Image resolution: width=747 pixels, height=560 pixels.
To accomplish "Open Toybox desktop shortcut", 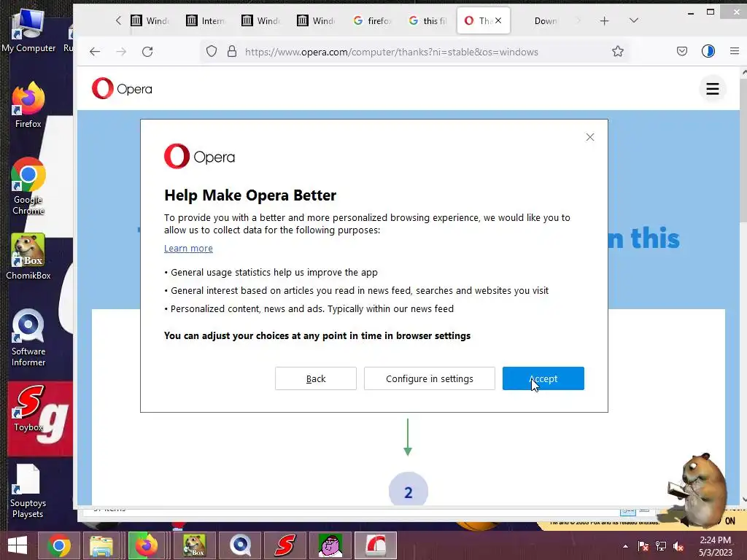I will pyautogui.click(x=28, y=408).
